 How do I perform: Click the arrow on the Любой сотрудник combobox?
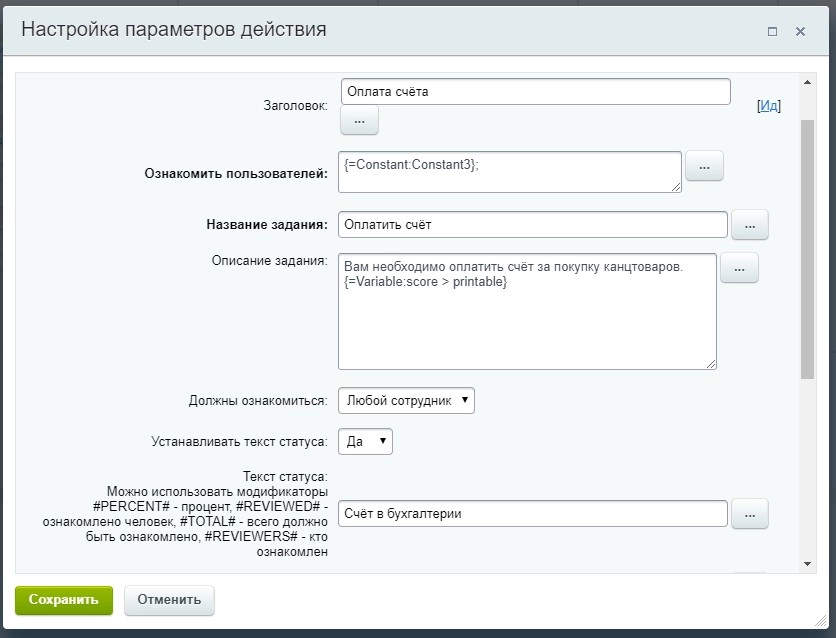(464, 400)
